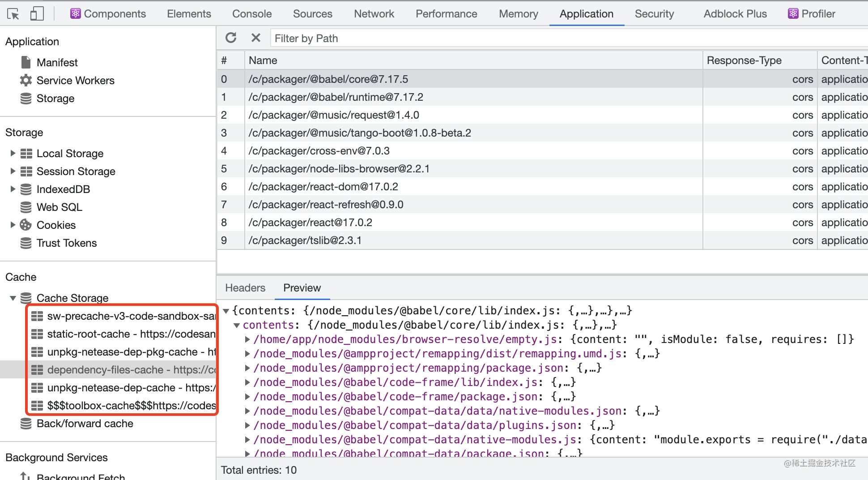The width and height of the screenshot is (868, 480).
Task: Select row /c/packager/node-libs-browser@2.2.1
Action: (542, 169)
